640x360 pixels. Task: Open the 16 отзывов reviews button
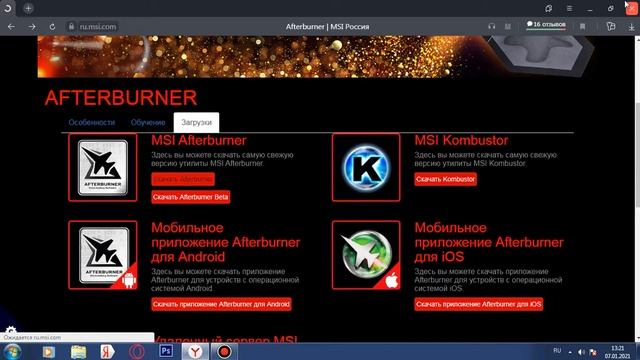click(546, 24)
